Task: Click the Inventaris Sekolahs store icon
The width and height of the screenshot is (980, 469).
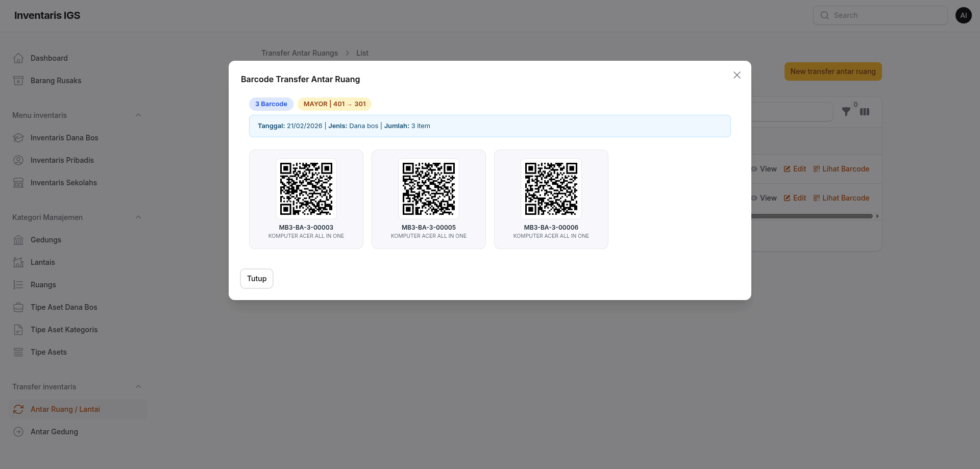Action: point(18,183)
